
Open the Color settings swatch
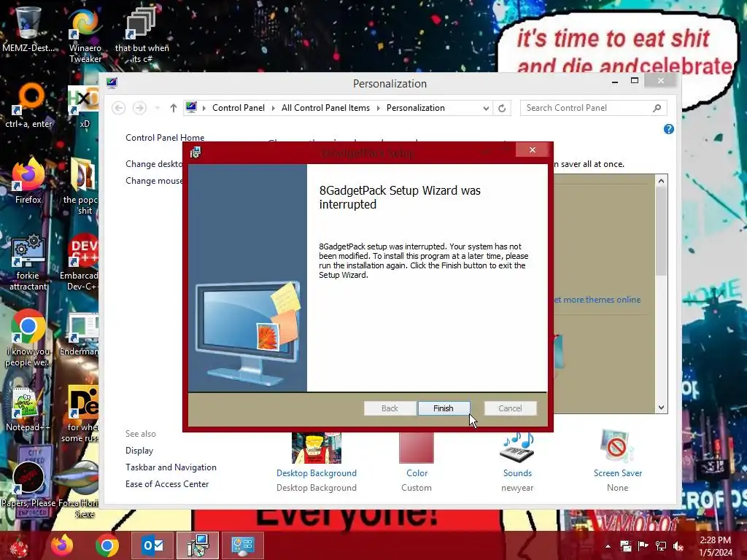[417, 448]
